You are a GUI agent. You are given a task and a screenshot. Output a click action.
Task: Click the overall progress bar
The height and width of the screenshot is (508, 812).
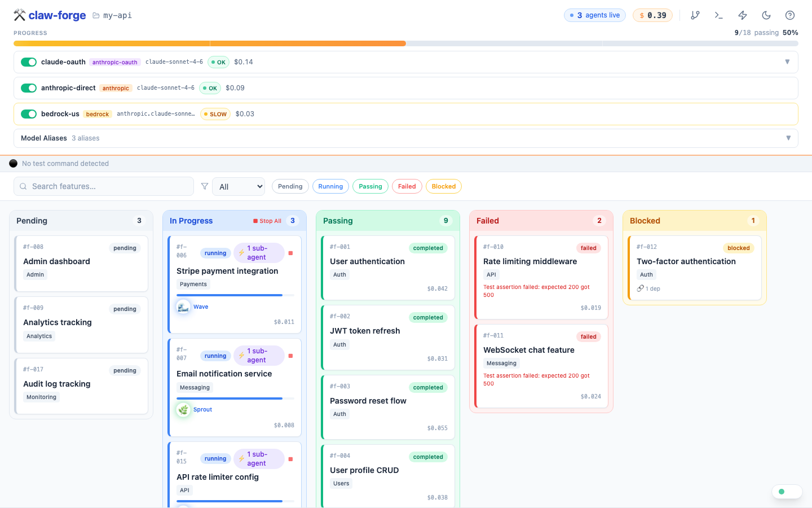point(406,43)
